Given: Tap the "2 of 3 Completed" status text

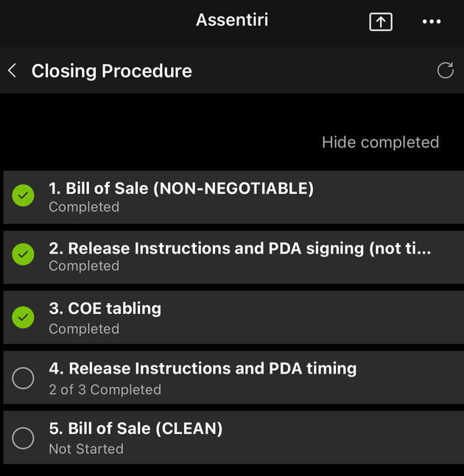Looking at the screenshot, I should 105,390.
